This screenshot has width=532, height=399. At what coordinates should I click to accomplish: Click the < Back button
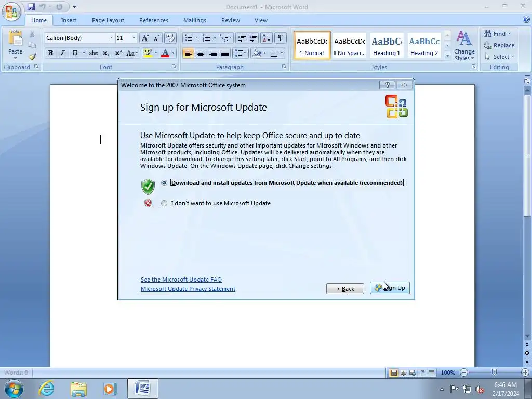[x=345, y=289]
